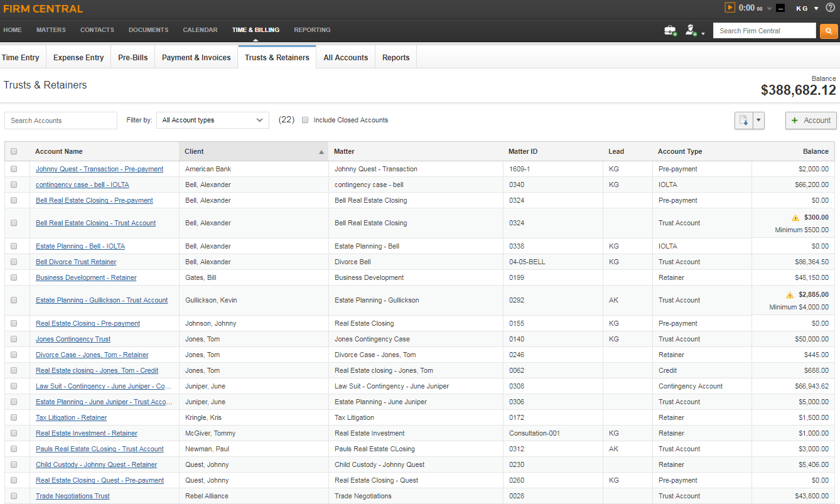Check the Jones Contingency Trust row checkbox
The image size is (840, 504).
coord(14,339)
